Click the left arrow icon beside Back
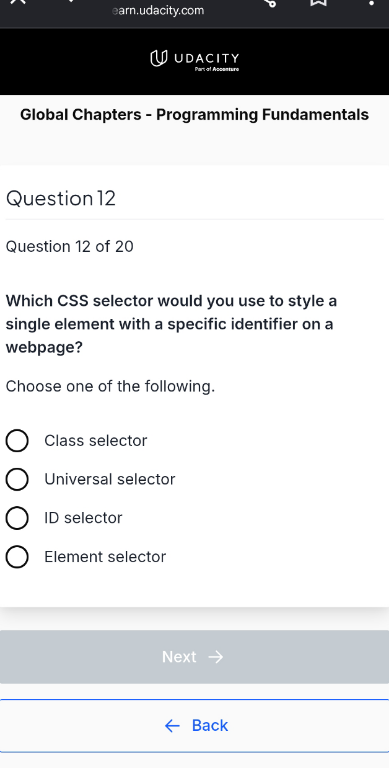Image resolution: width=389 pixels, height=768 pixels. (x=172, y=725)
